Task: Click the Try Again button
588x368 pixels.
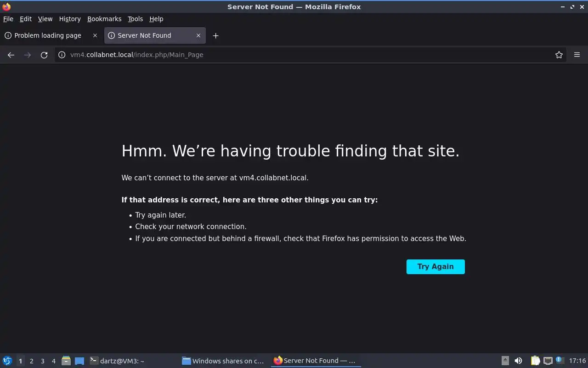Action: coord(435,267)
